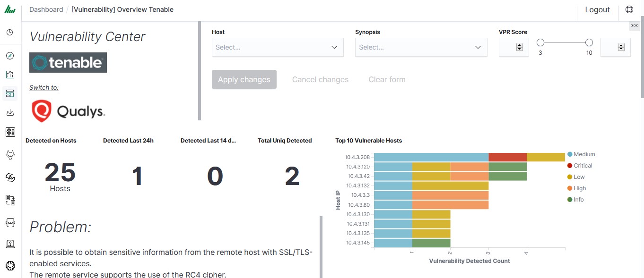The width and height of the screenshot is (644, 278).
Task: Toggle the High legend entry
Action: click(576, 188)
